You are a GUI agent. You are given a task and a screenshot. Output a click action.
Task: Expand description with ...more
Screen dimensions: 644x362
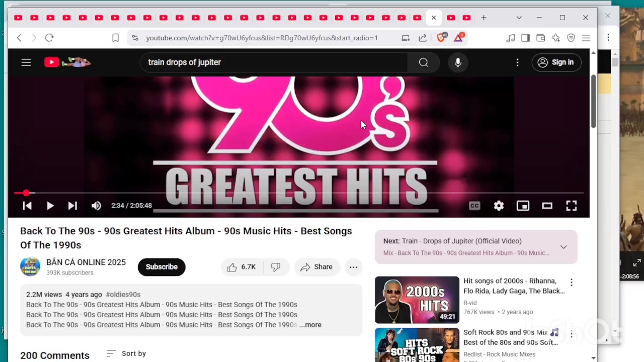click(x=310, y=325)
